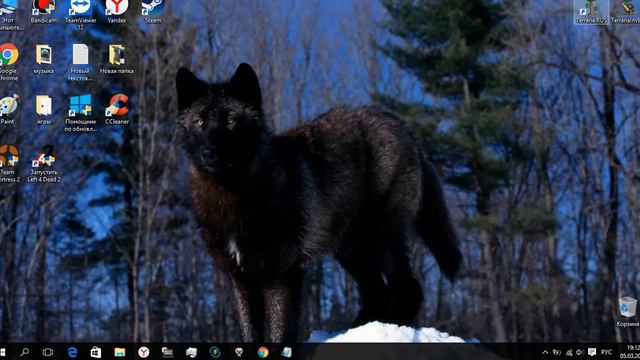
Task: Switch the РУС input language indicator
Action: click(607, 352)
